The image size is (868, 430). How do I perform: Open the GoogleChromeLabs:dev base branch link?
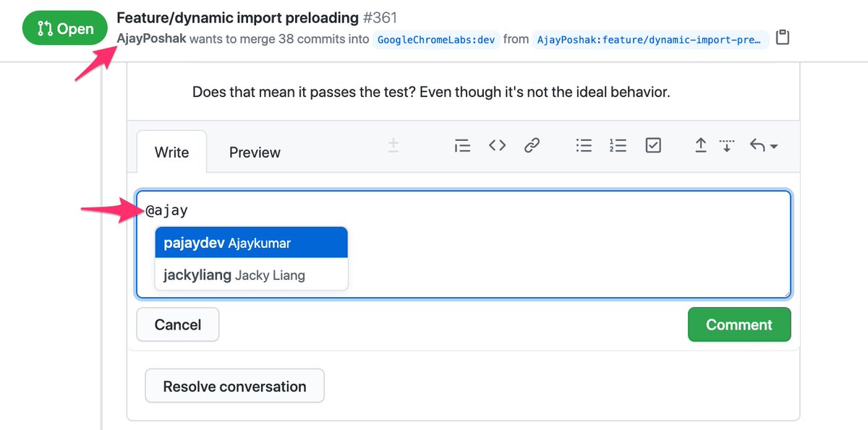[437, 39]
